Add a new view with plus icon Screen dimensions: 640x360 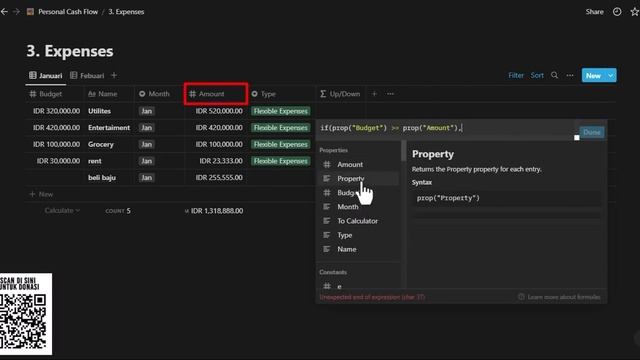tap(114, 75)
